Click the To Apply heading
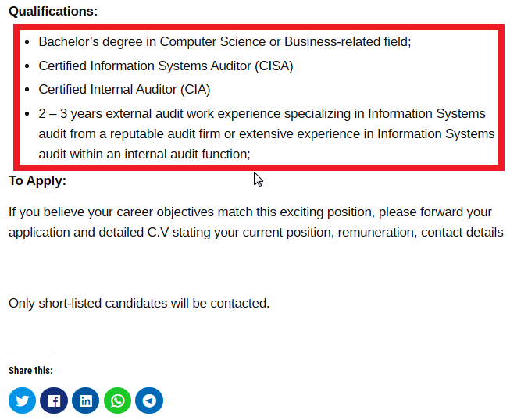 [37, 181]
